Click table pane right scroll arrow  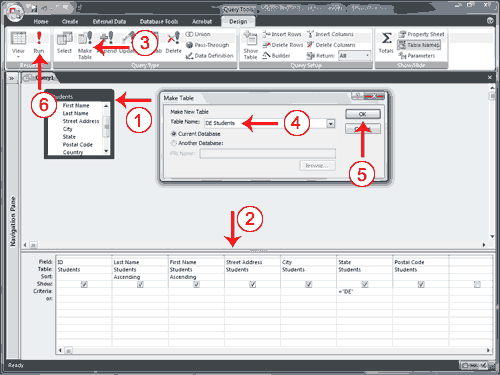(484, 245)
